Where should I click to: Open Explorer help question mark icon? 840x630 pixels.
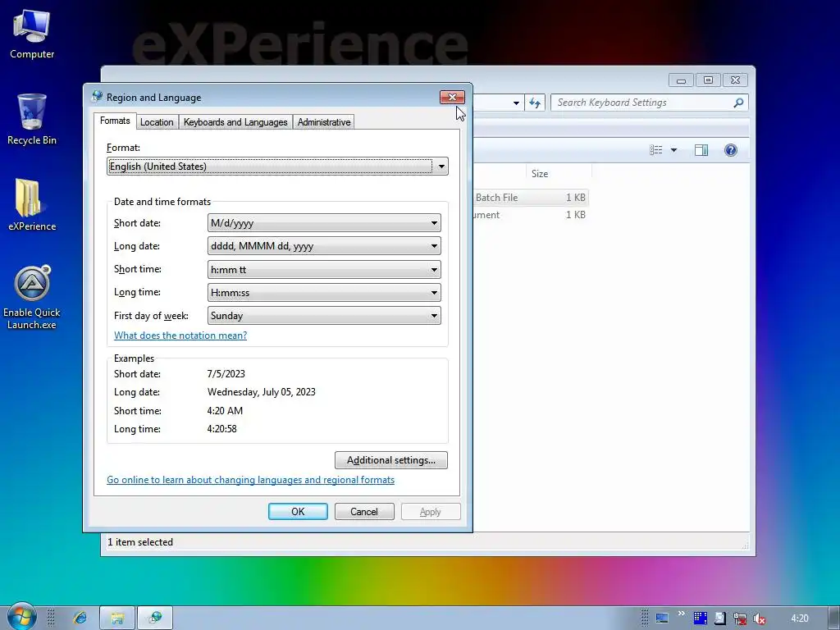[x=731, y=150]
